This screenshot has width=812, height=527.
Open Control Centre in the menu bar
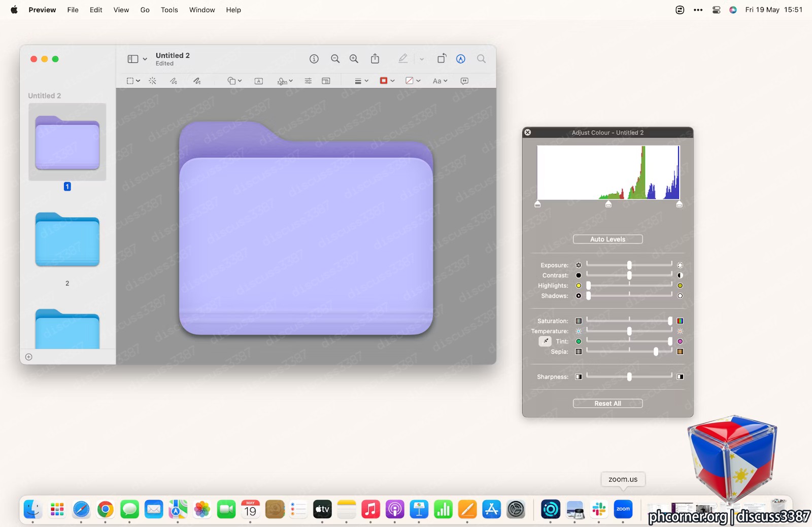point(716,10)
